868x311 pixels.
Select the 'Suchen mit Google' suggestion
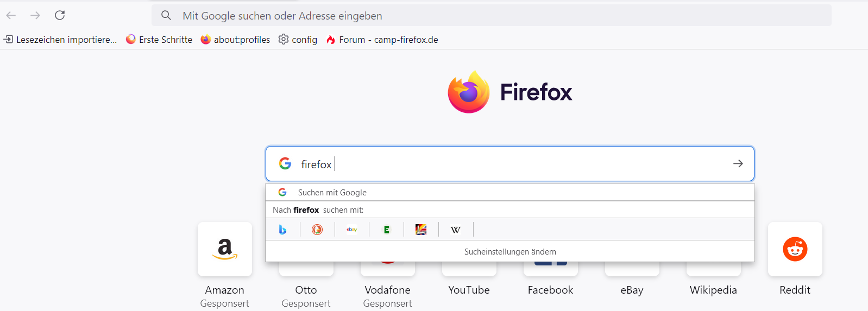point(332,193)
